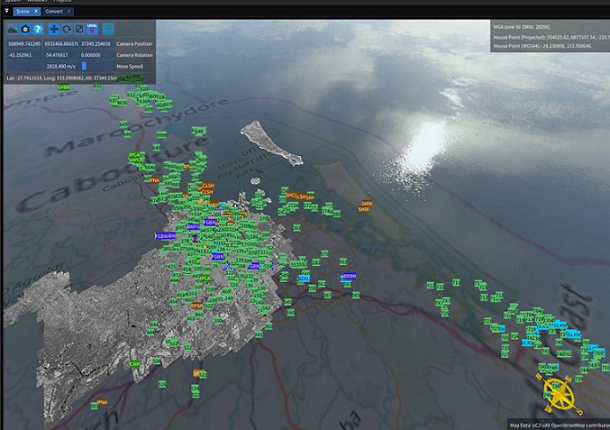Click the teal fullscreen view icon
This screenshot has height=430, width=610.
[x=108, y=29]
